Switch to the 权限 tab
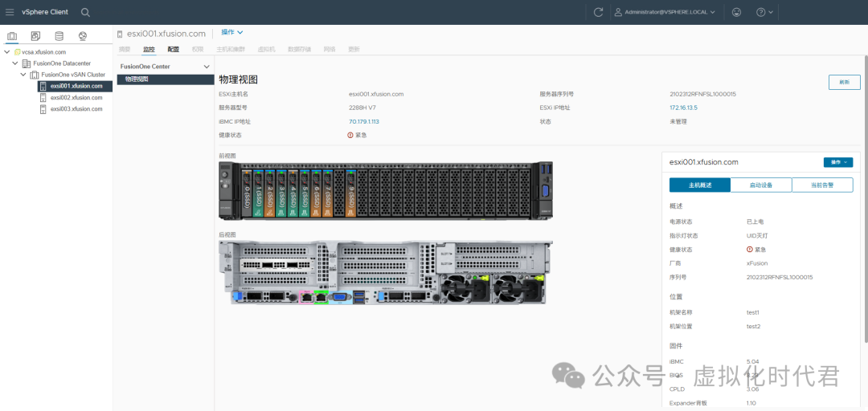868x411 pixels. pyautogui.click(x=198, y=49)
